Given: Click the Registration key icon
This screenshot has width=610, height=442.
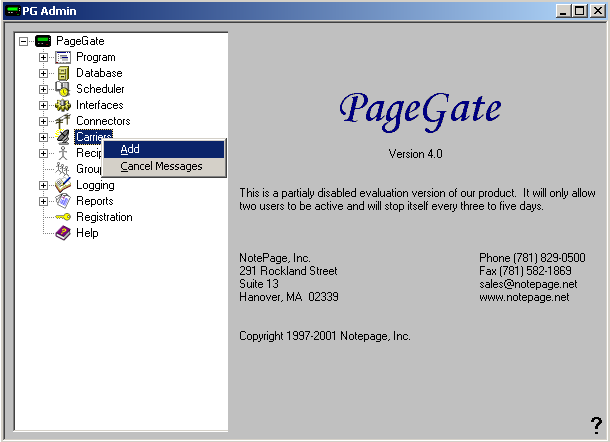Looking at the screenshot, I should coord(63,217).
